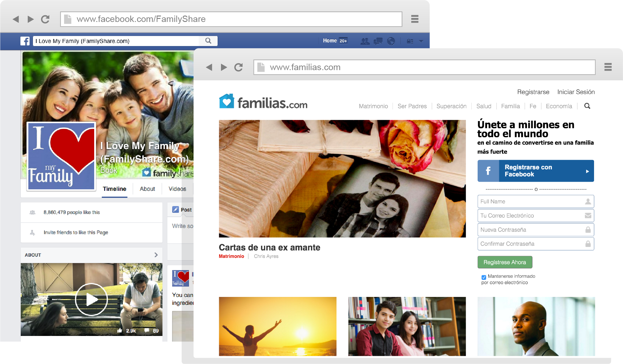Open the Cartas de una ex amante hero image

coord(342,179)
